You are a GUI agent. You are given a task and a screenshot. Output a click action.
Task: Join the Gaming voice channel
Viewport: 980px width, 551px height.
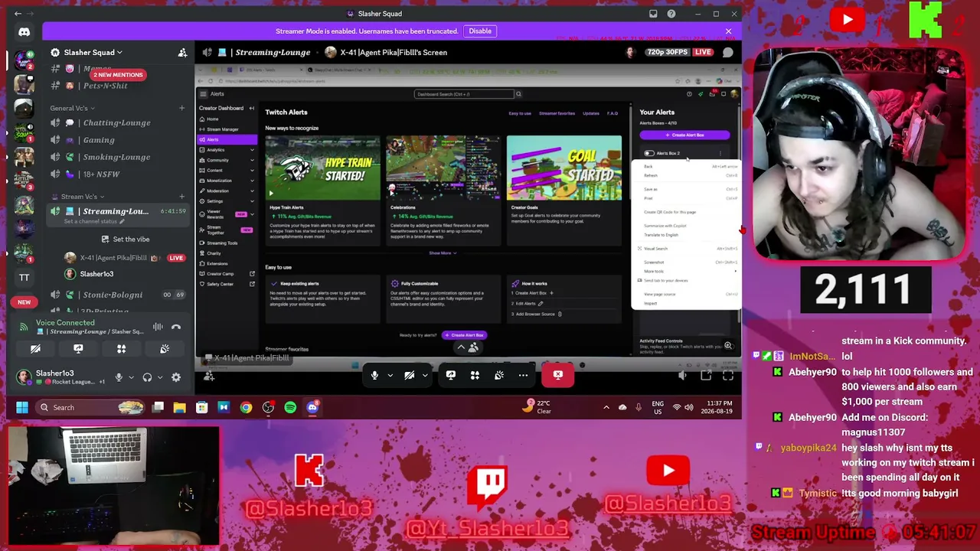click(99, 140)
